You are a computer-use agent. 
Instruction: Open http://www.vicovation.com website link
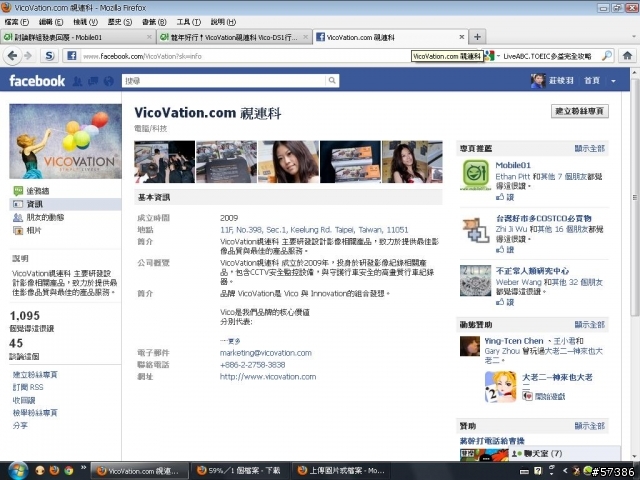pyautogui.click(x=268, y=376)
